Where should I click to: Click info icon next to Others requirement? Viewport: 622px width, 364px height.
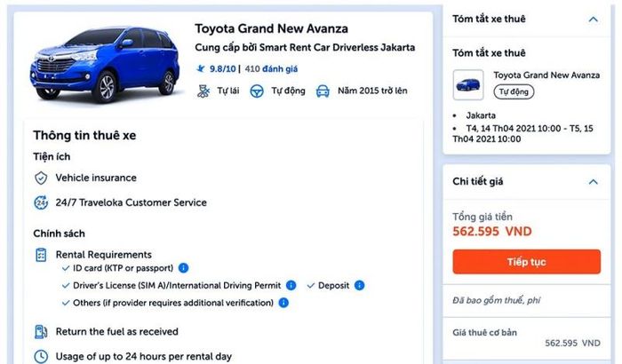tap(283, 303)
